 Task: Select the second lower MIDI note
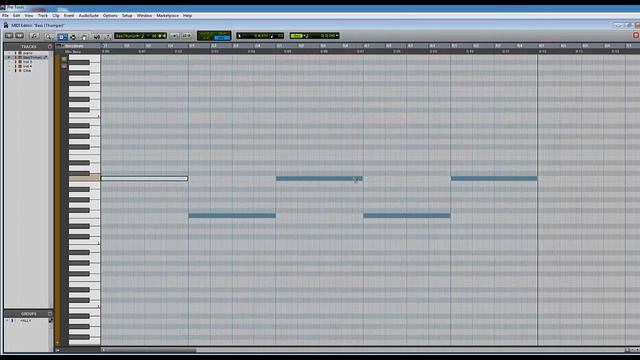pyautogui.click(x=407, y=216)
